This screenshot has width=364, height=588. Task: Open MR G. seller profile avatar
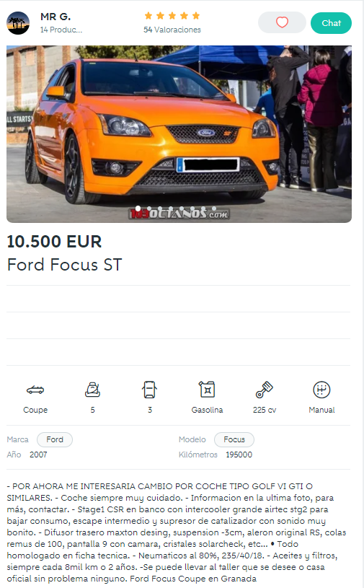[18, 23]
